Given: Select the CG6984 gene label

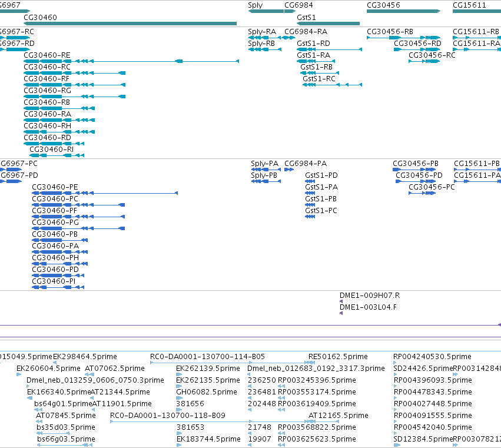Looking at the screenshot, I should pyautogui.click(x=298, y=5).
